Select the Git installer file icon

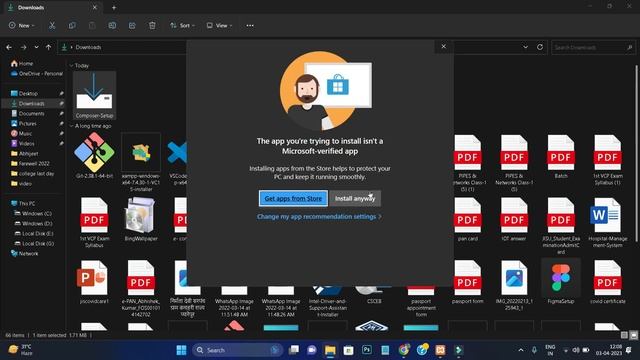tap(94, 152)
